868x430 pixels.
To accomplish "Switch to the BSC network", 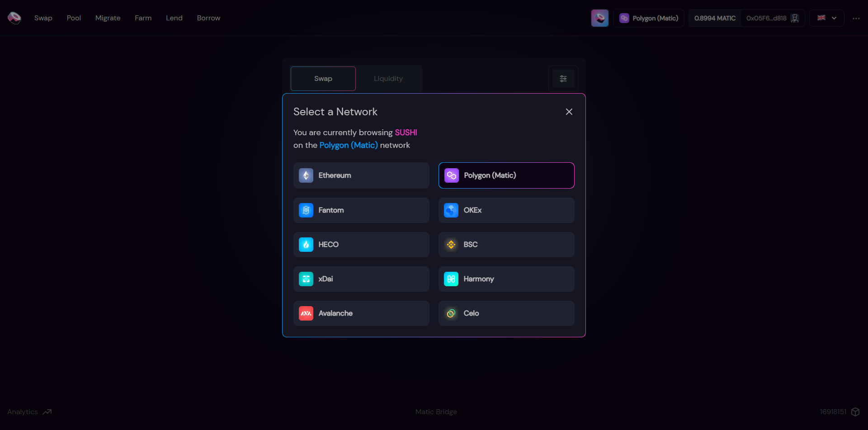I will pyautogui.click(x=506, y=245).
